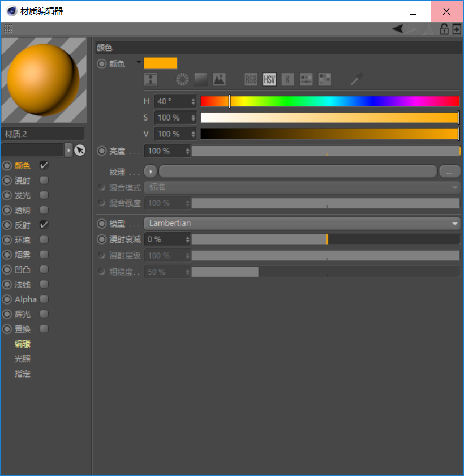Image resolution: width=464 pixels, height=476 pixels.
Task: Switch color mode to RGB
Action: point(251,79)
